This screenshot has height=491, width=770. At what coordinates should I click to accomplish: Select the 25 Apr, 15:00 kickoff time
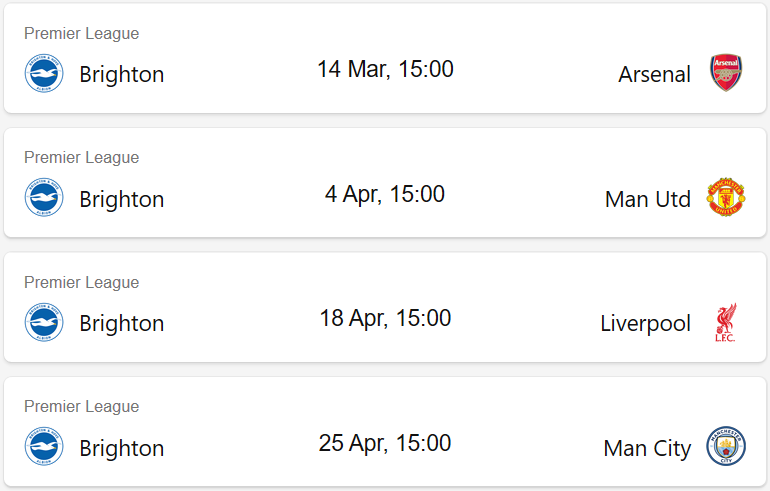point(385,443)
